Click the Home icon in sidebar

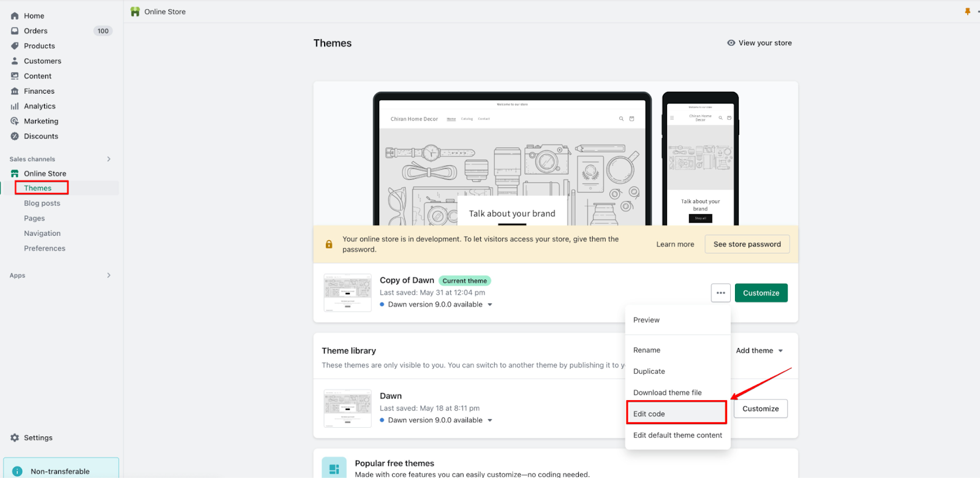pyautogui.click(x=15, y=16)
